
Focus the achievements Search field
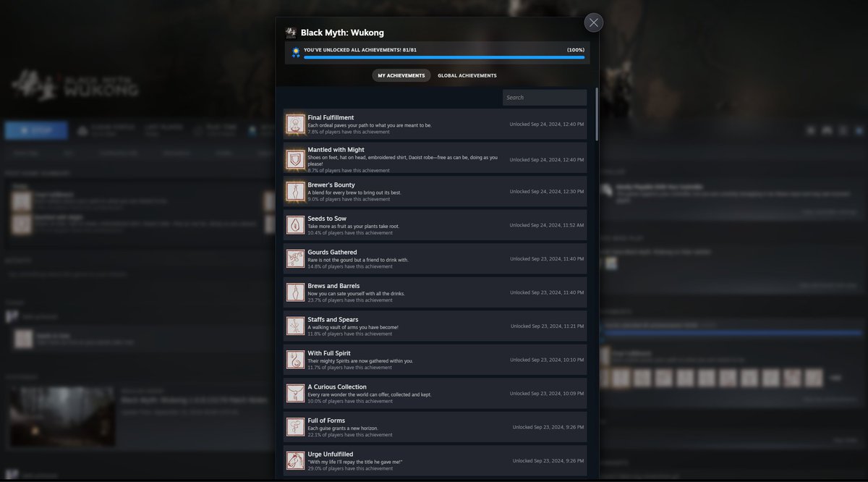(x=545, y=98)
